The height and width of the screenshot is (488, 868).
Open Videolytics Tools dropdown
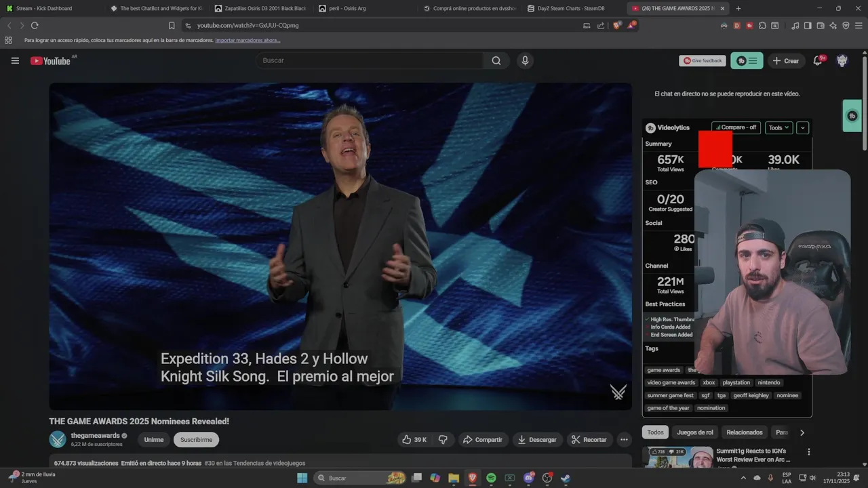(x=779, y=127)
